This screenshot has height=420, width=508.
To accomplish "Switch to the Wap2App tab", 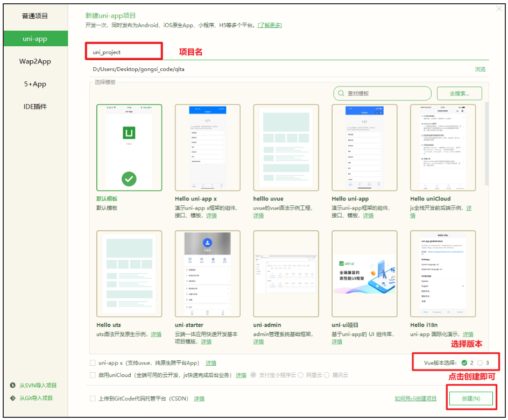I will (36, 61).
